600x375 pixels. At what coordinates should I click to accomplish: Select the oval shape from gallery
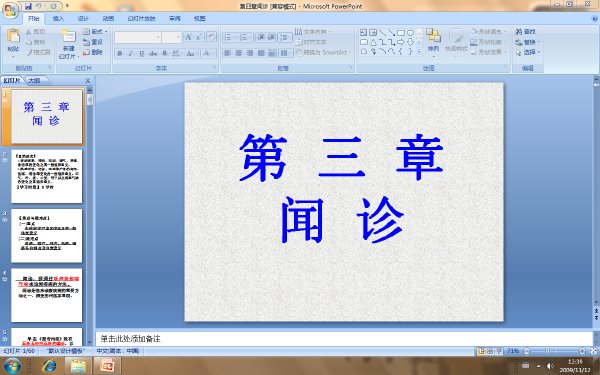410,33
